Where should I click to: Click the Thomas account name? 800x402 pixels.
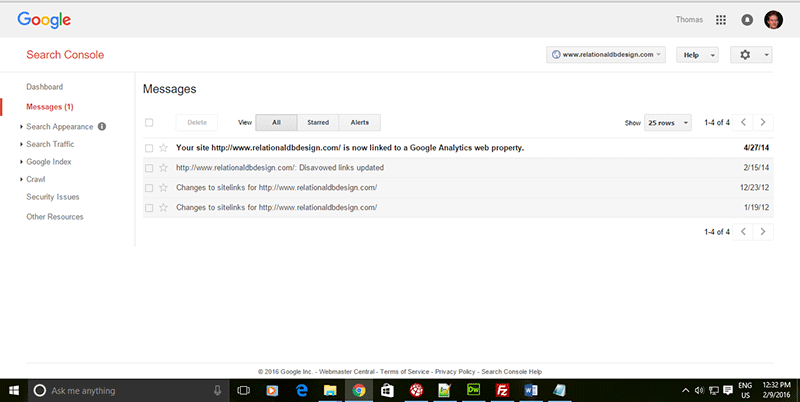[689, 20]
